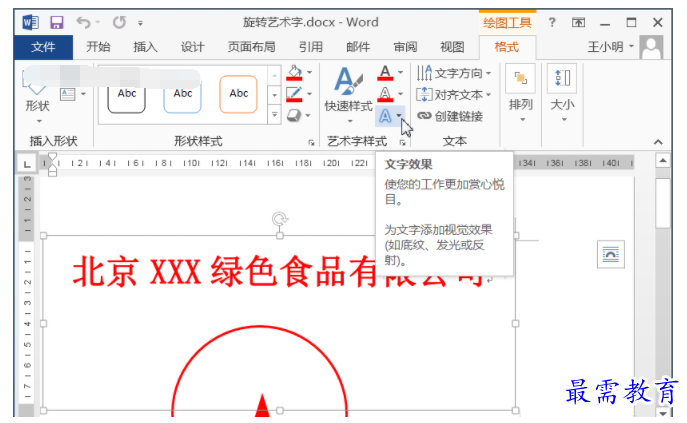Open the 对齐文本 align text menu
Image resolution: width=687 pixels, height=423 pixels.
[454, 94]
